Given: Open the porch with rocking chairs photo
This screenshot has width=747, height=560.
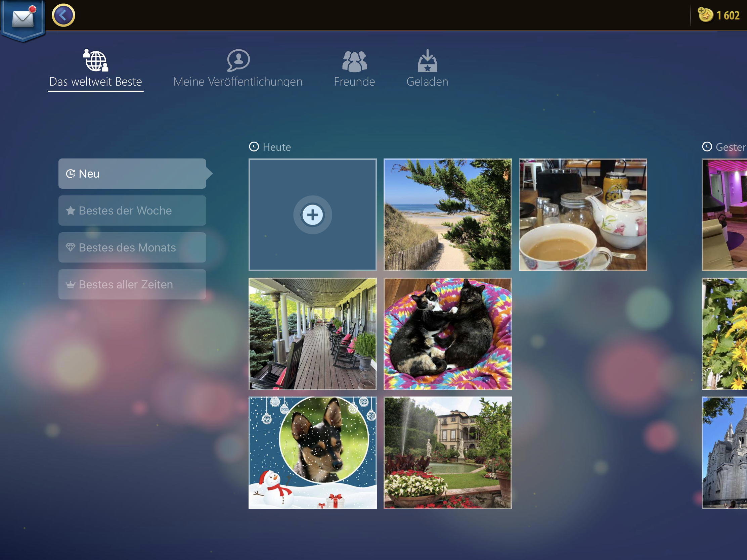Looking at the screenshot, I should pos(312,334).
